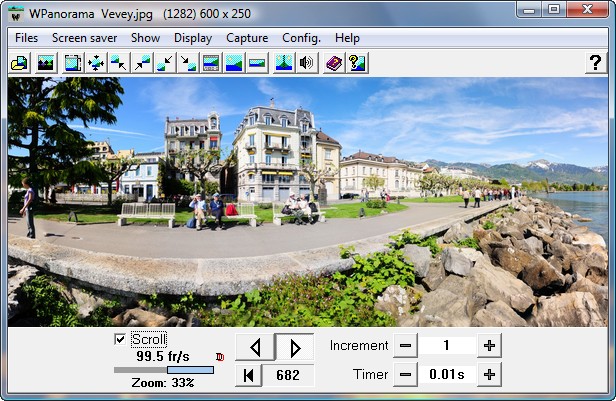Uncheck the Scroll checkbox
This screenshot has width=616, height=401.
[120, 339]
